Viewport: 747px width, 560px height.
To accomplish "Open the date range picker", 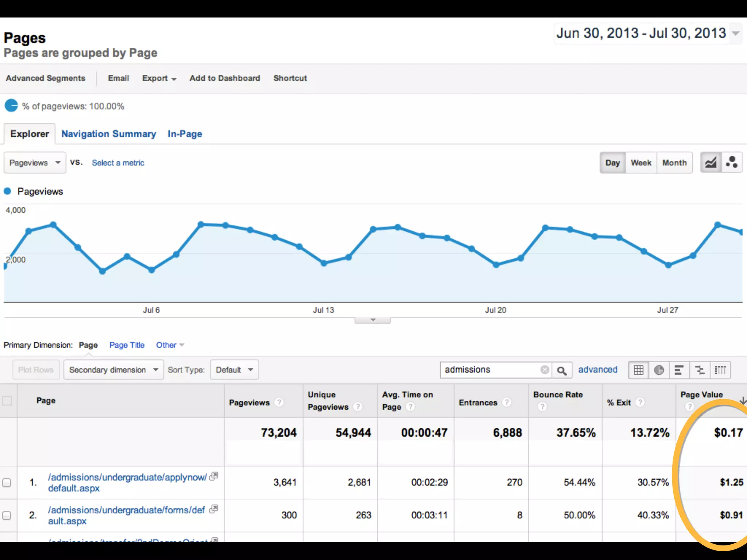I will [x=648, y=34].
